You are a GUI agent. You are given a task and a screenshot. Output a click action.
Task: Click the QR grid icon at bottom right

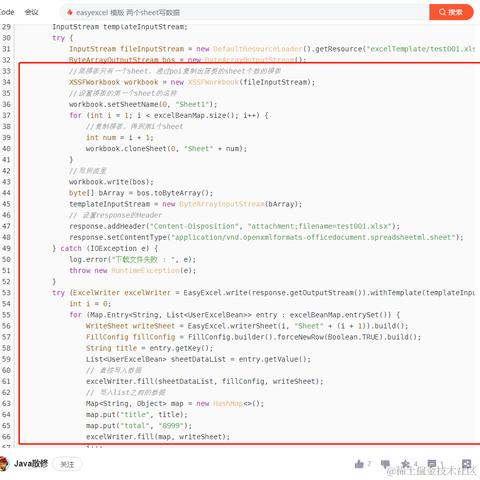467,464
